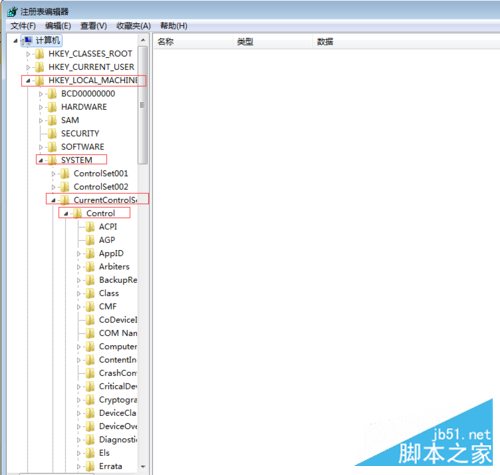The image size is (500, 475).
Task: Select the AppID tree item
Action: pyautogui.click(x=111, y=254)
